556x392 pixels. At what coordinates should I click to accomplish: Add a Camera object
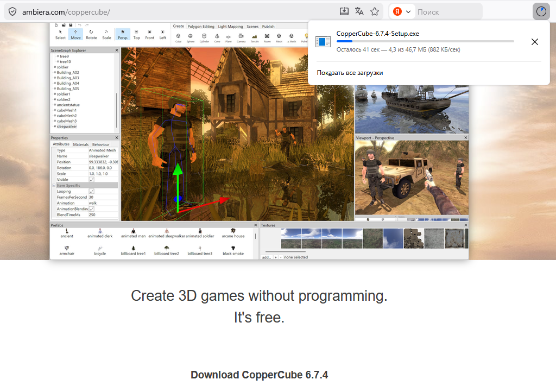coord(241,38)
